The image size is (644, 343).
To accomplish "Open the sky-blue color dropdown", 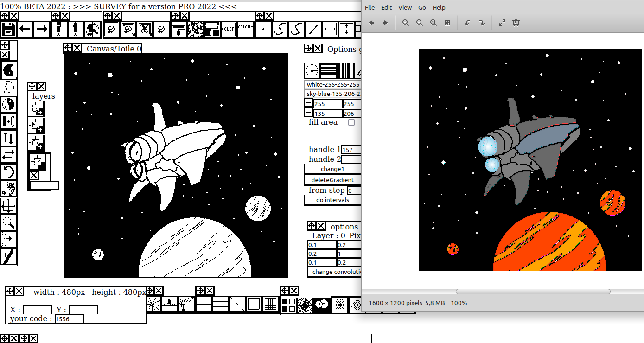I will click(x=333, y=94).
